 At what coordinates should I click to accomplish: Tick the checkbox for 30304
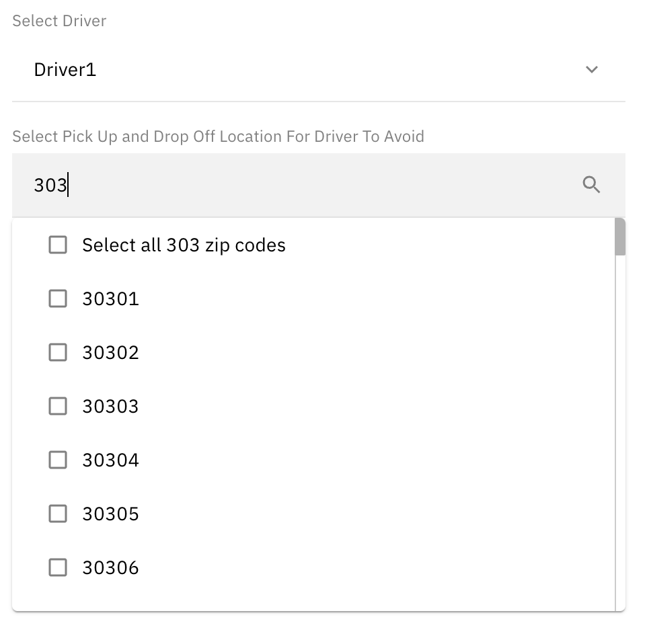click(x=57, y=460)
